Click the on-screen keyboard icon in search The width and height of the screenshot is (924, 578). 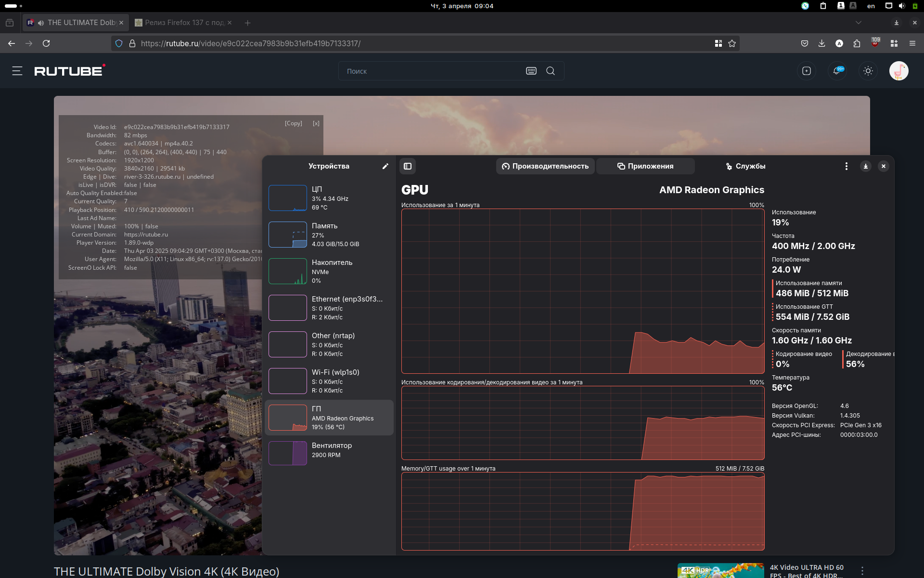[x=531, y=71]
